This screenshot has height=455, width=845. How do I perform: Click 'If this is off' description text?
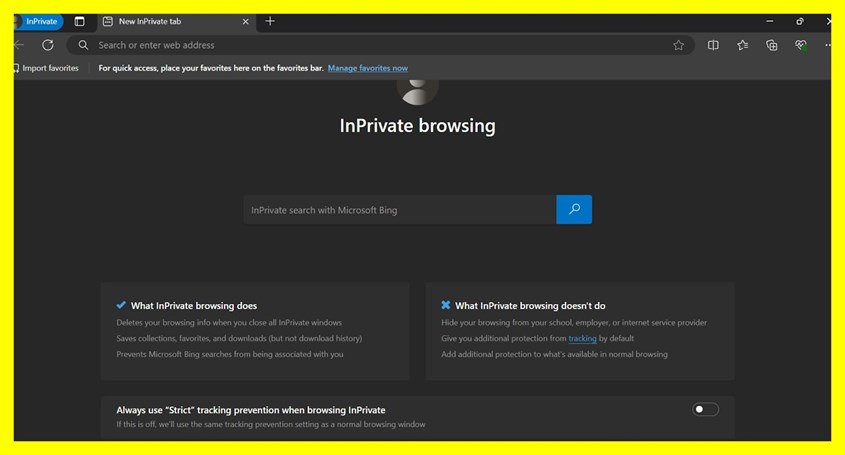(x=271, y=424)
